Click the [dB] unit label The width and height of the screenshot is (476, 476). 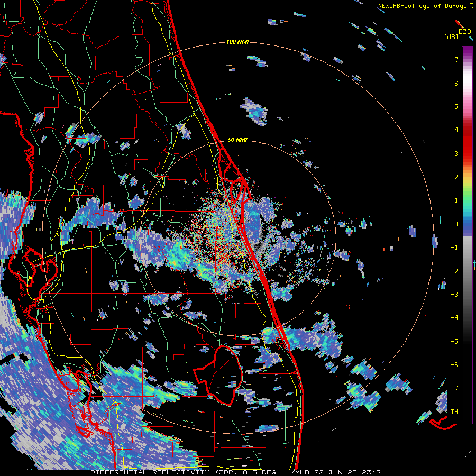pos(451,37)
